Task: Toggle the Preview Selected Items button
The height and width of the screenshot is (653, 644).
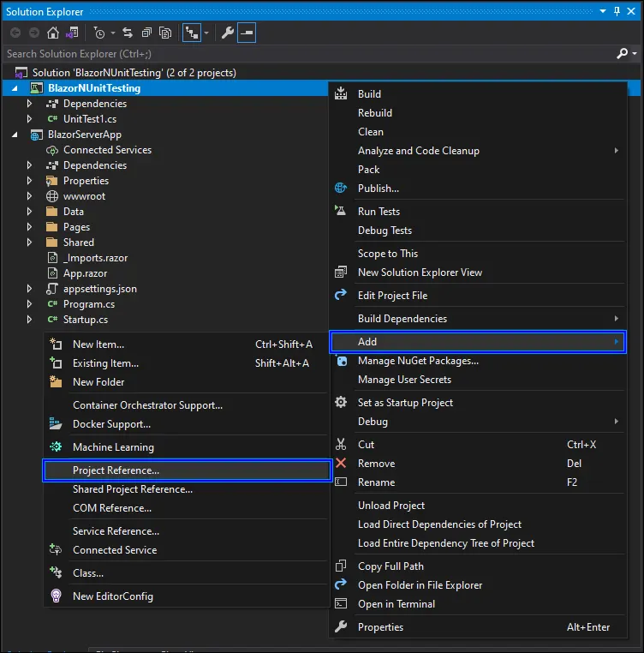Action: click(x=247, y=33)
